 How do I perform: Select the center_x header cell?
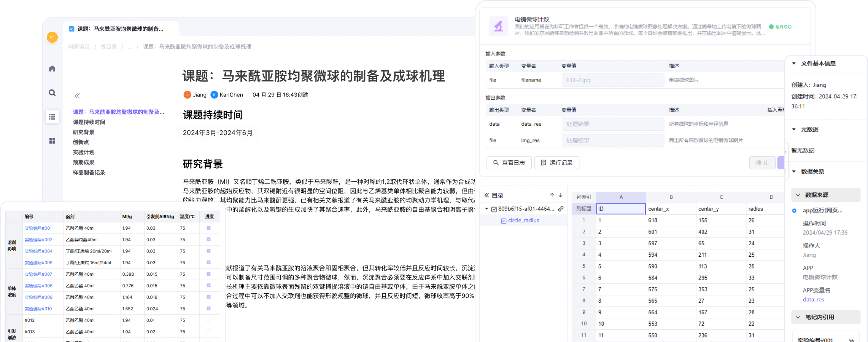pyautogui.click(x=671, y=209)
